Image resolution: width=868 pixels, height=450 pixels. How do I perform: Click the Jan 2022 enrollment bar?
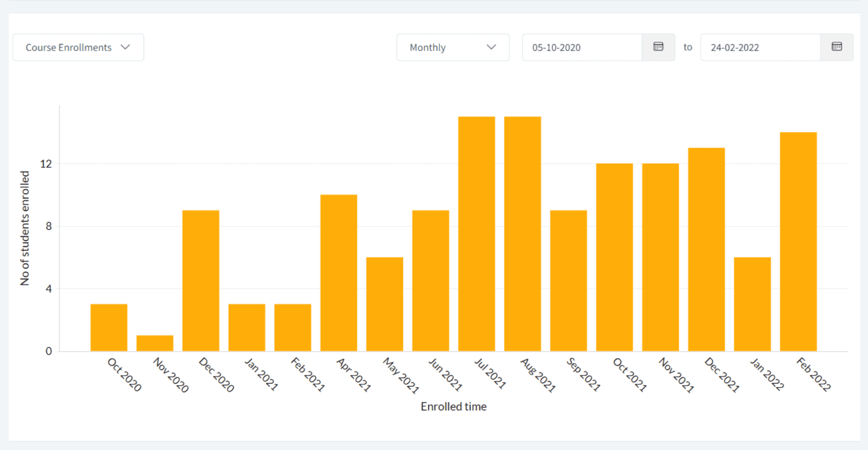[x=752, y=304]
